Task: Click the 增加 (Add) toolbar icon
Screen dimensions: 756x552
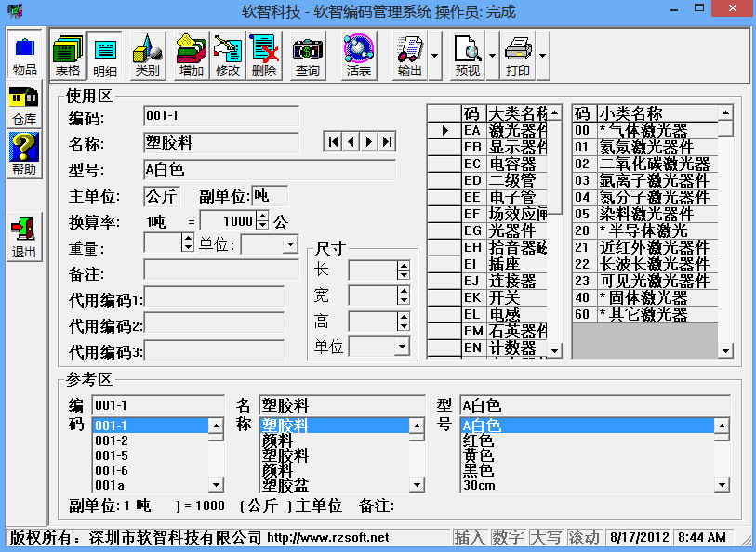Action: pos(192,56)
